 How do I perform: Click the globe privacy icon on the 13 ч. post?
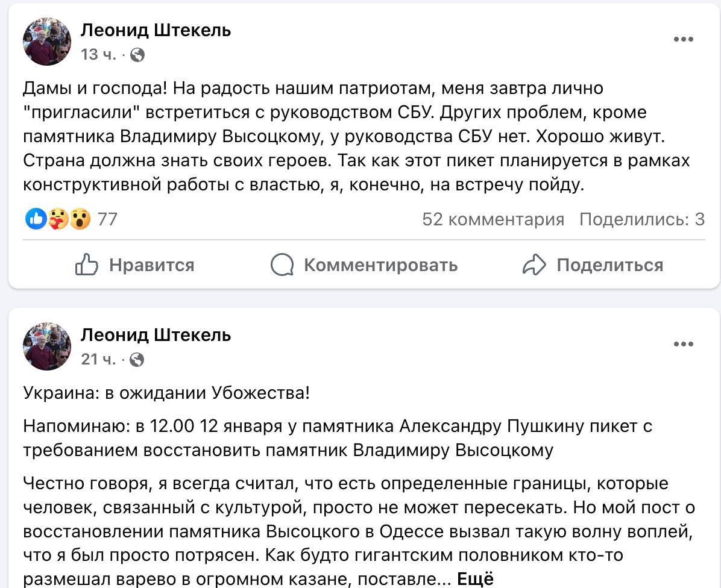pos(137,55)
